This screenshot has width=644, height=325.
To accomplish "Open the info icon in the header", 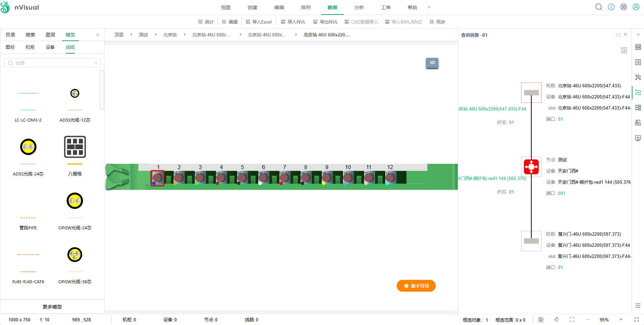I will [x=611, y=7].
